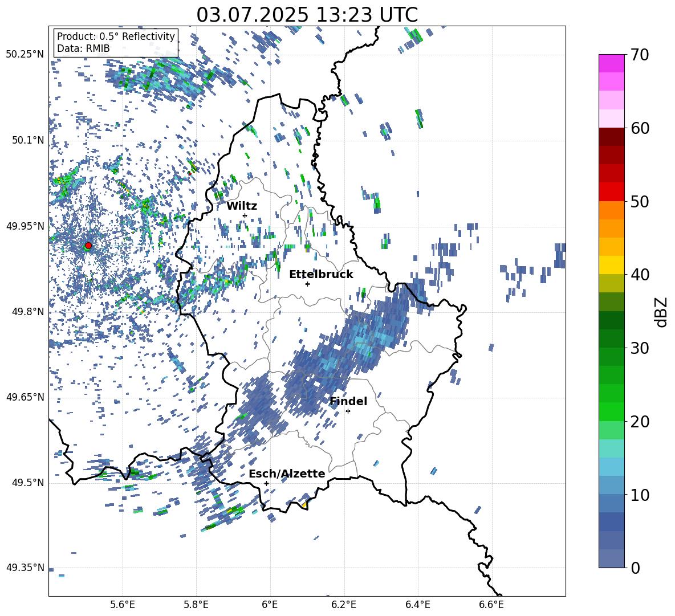Select the Esch/Alzette city label
This screenshot has width=675, height=616.
point(287,474)
